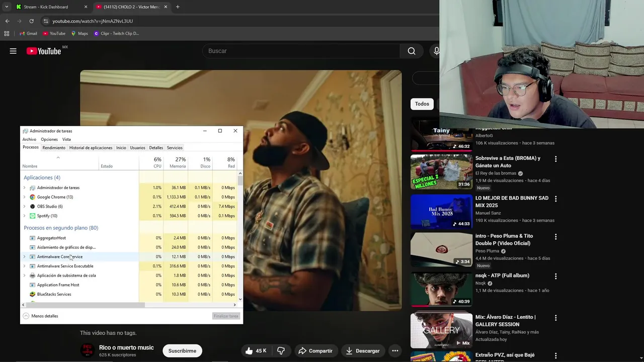Image resolution: width=644 pixels, height=362 pixels.
Task: Collapse Task Manager with Menos detalles
Action: tap(40, 316)
